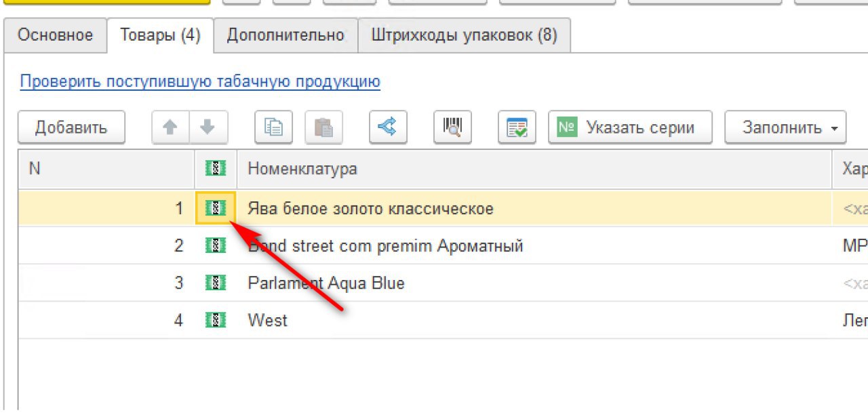Select Bond street com premim Ароматный cell
Viewport: 868px width, 419px height.
534,245
